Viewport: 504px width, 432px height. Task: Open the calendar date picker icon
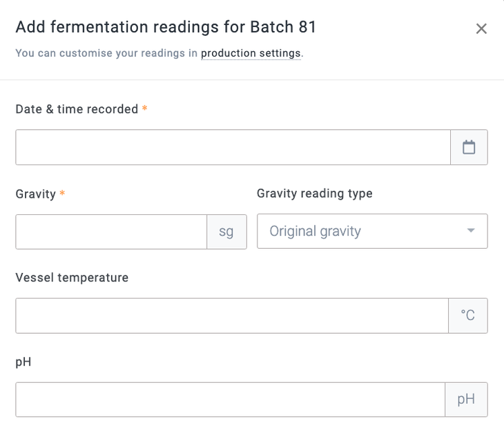[x=469, y=147]
